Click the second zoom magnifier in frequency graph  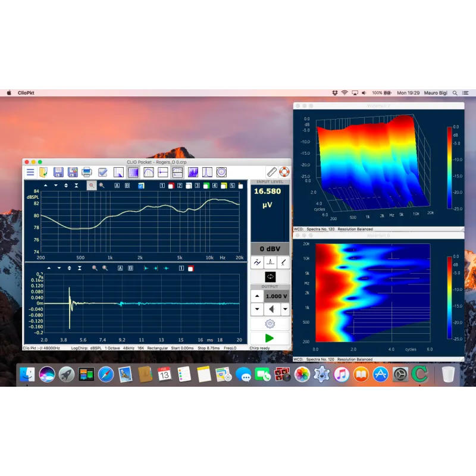point(102,186)
